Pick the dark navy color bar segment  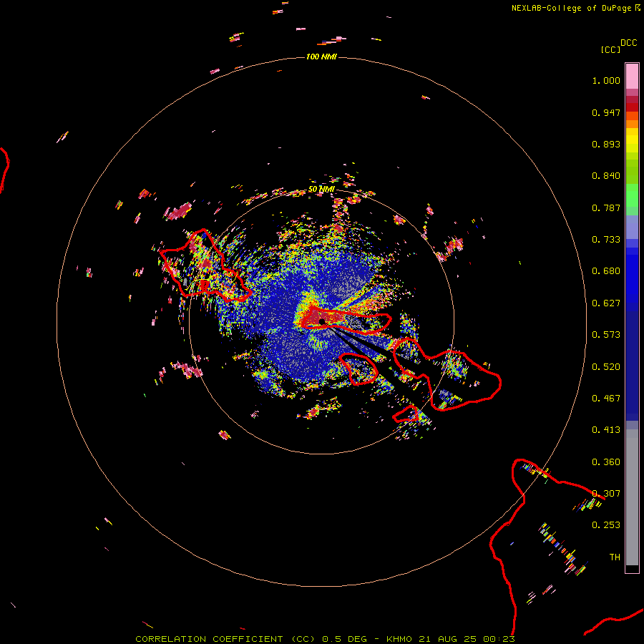click(x=632, y=366)
